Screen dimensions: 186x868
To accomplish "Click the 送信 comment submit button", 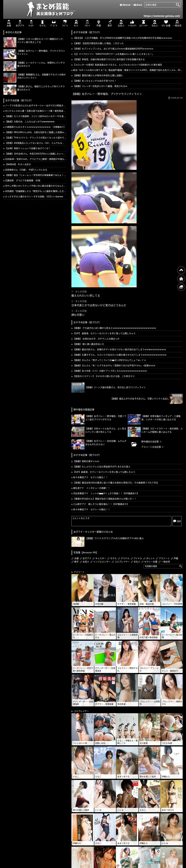I will click(x=177, y=521).
